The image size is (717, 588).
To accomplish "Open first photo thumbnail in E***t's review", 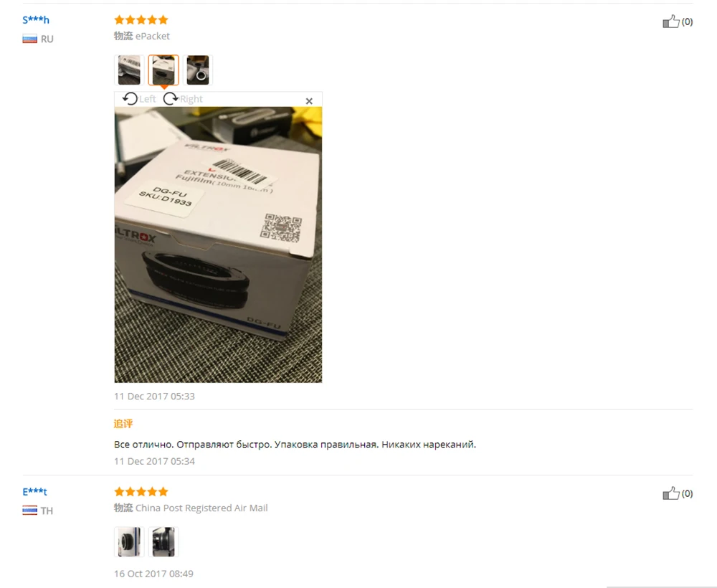I will [x=129, y=542].
